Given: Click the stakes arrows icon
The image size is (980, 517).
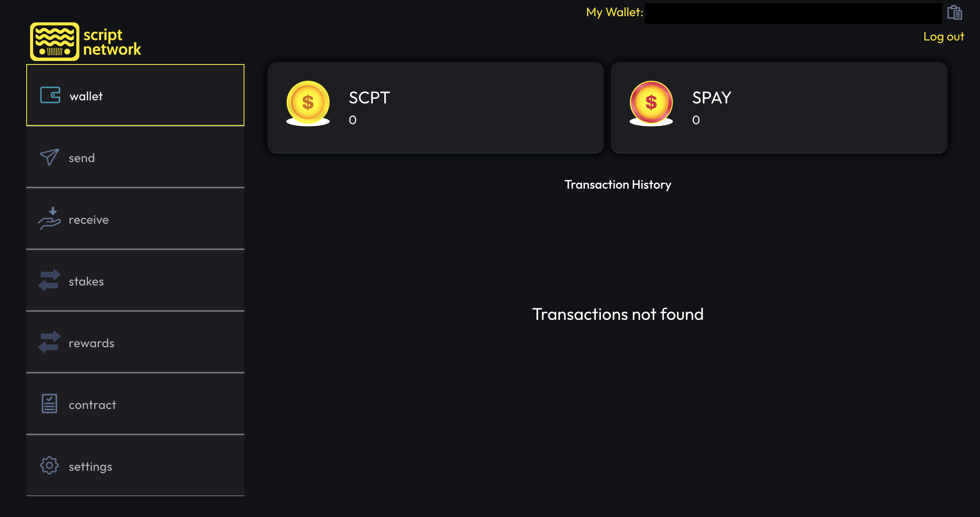Looking at the screenshot, I should click(49, 280).
